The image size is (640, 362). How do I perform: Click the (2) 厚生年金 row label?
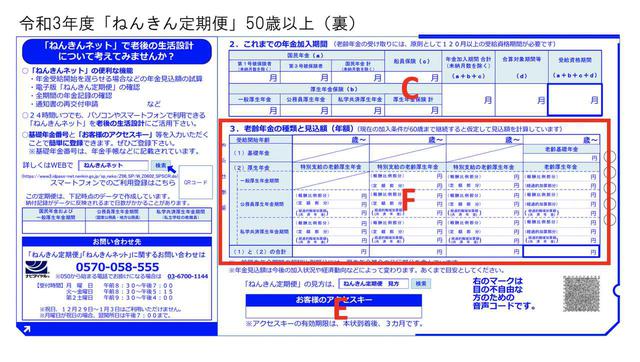pyautogui.click(x=261, y=167)
